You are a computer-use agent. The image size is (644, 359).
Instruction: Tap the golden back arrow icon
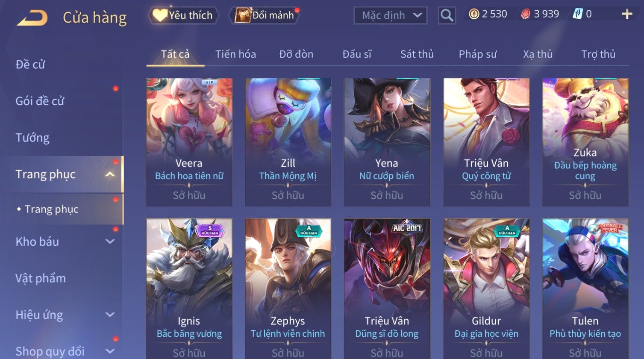(x=32, y=18)
